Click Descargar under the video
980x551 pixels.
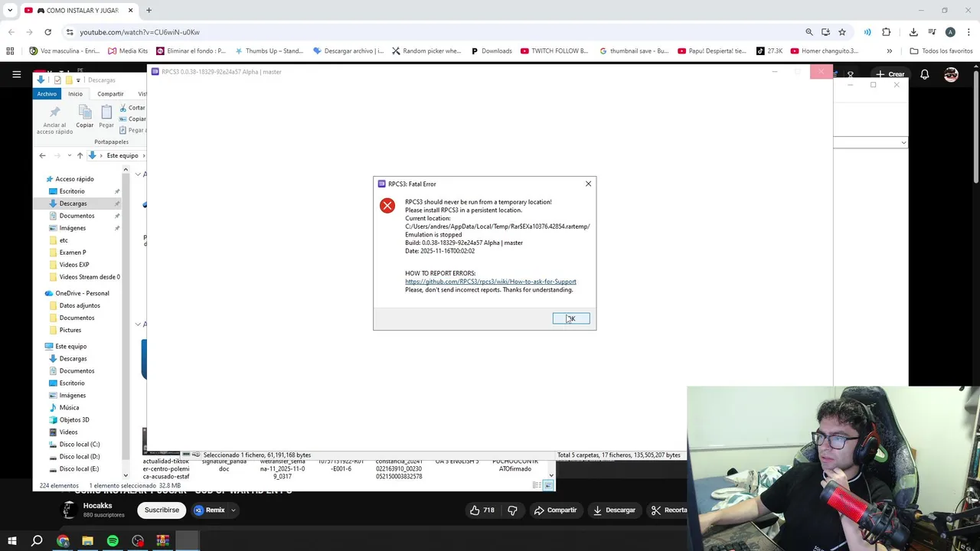tap(614, 510)
